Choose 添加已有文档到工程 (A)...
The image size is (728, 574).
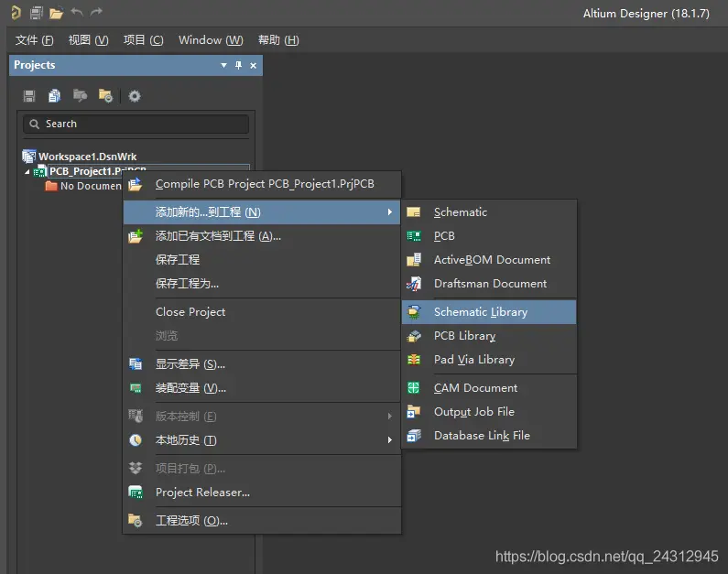pos(261,236)
